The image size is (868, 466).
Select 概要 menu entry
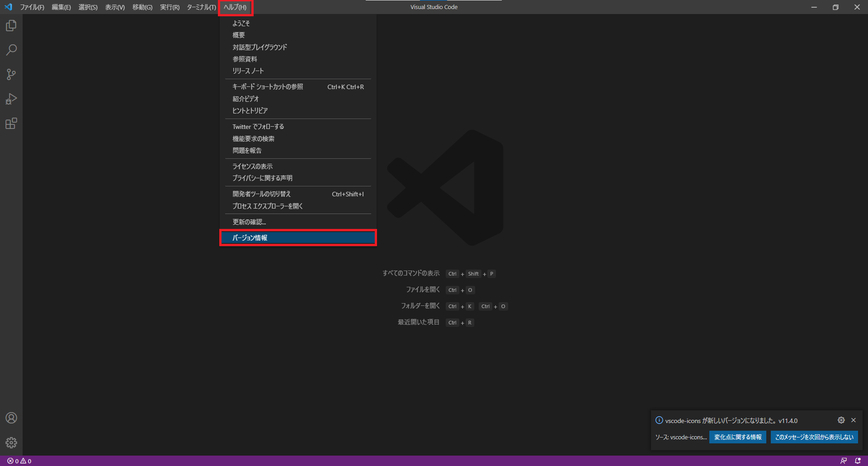(298, 35)
